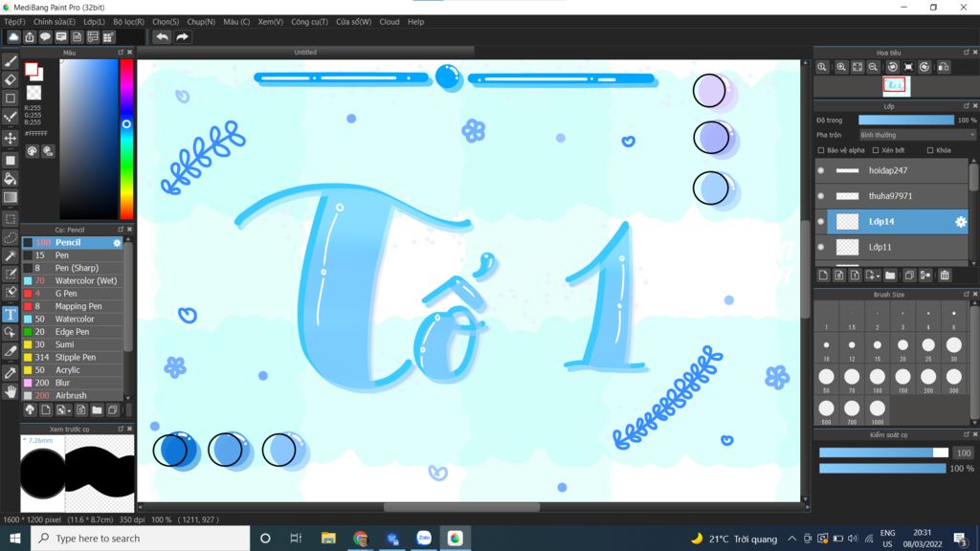Select the Watercolor (Wet) brush
This screenshot has height=551, width=980.
[73, 281]
